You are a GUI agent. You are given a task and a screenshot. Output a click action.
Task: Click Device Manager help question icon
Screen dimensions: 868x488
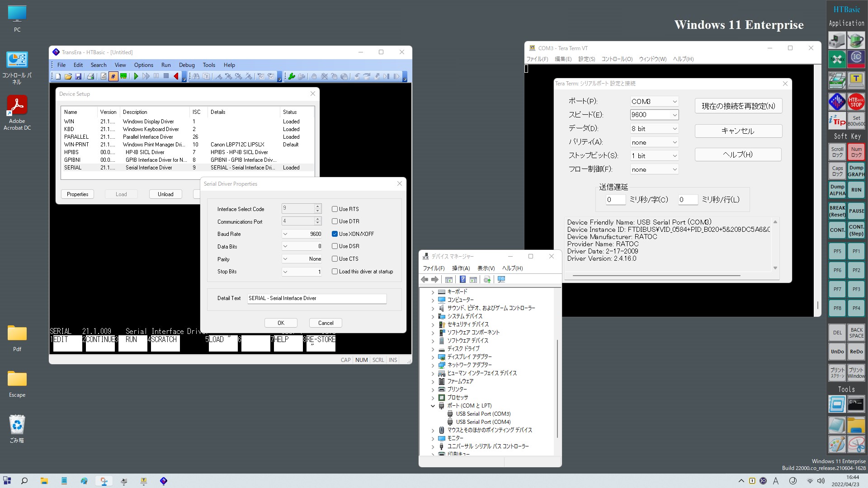pyautogui.click(x=462, y=280)
